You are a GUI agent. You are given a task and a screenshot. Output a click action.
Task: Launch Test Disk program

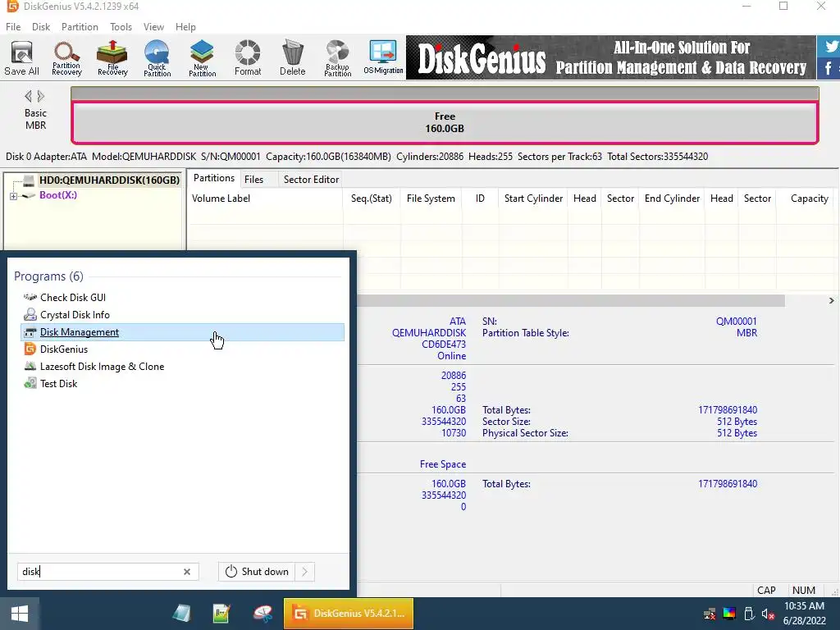pyautogui.click(x=182, y=384)
